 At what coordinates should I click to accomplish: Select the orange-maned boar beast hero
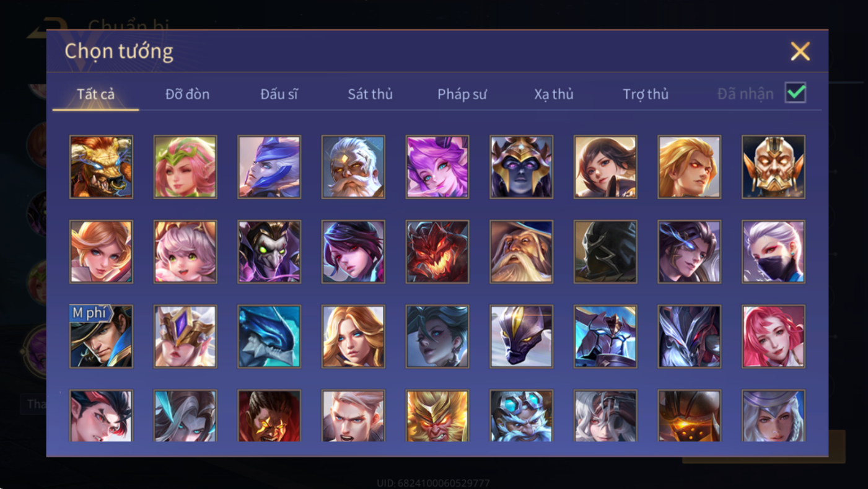101,167
